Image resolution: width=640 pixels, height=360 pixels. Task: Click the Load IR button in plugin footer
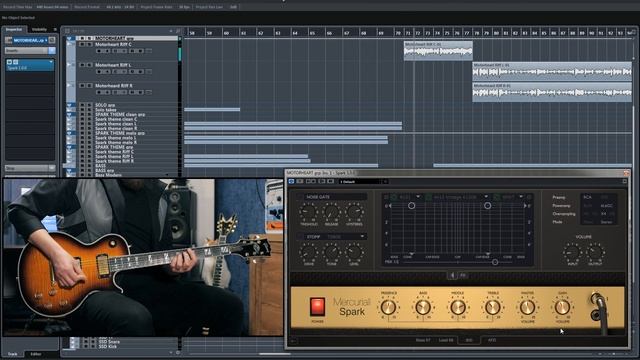tap(446, 340)
